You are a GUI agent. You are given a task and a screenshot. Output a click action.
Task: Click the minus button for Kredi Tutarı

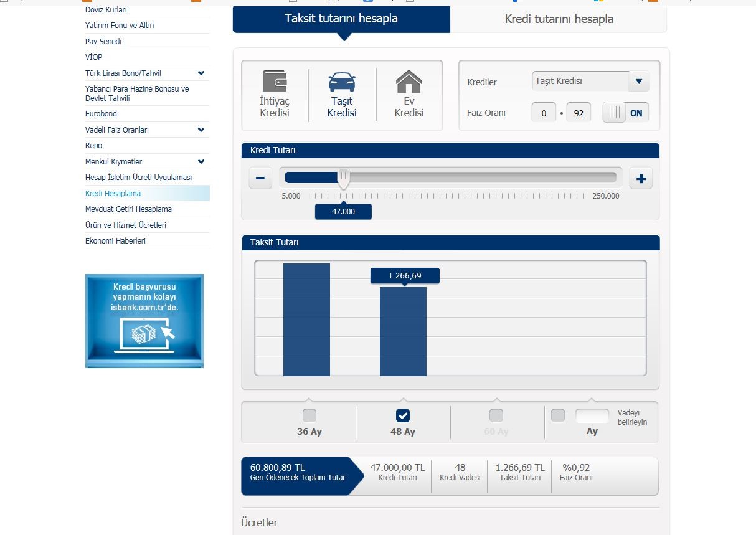260,179
